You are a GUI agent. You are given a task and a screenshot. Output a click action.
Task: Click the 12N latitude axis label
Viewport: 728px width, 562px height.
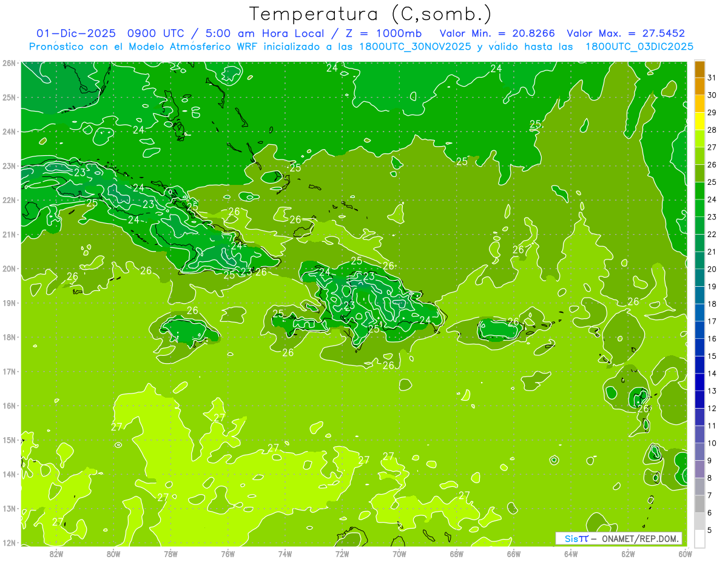(8, 543)
